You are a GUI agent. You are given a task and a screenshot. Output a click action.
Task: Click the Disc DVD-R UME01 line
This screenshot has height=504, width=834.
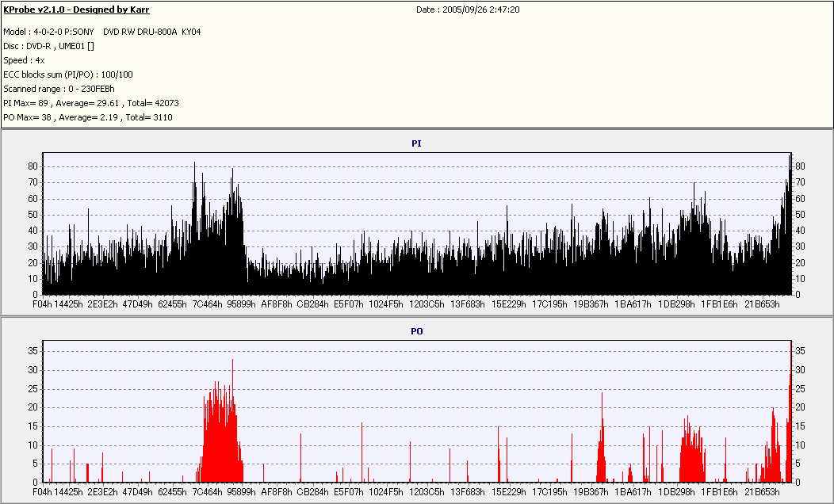point(49,46)
